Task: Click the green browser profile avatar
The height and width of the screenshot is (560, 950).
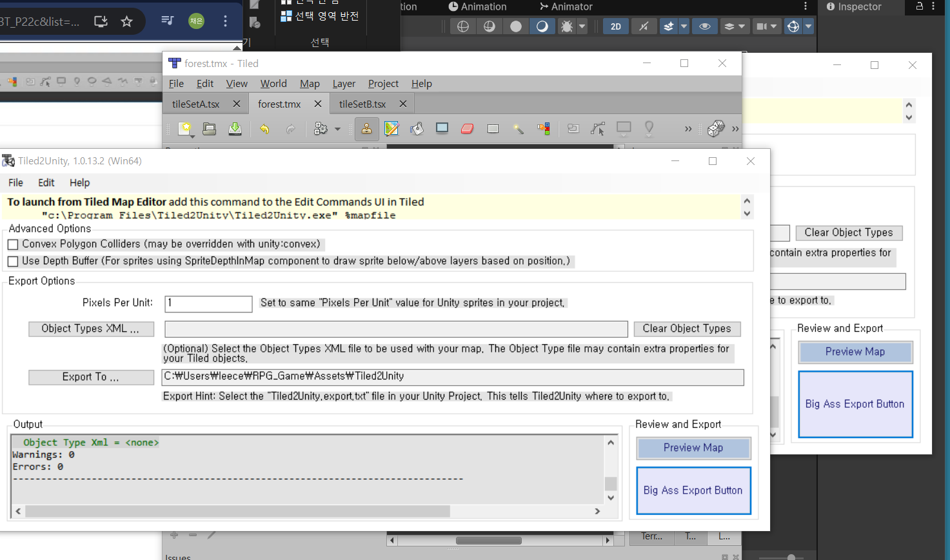Action: (x=196, y=21)
